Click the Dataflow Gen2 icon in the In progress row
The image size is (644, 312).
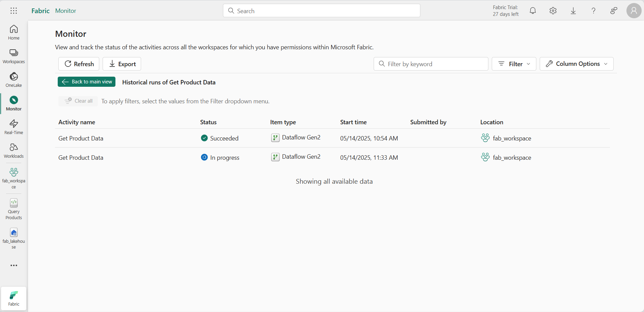275,157
